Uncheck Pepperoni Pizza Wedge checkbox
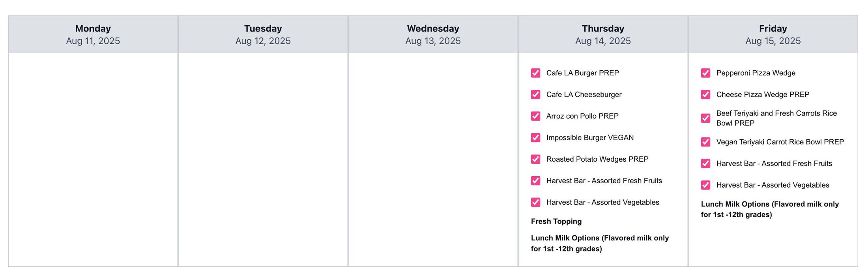 tap(705, 73)
